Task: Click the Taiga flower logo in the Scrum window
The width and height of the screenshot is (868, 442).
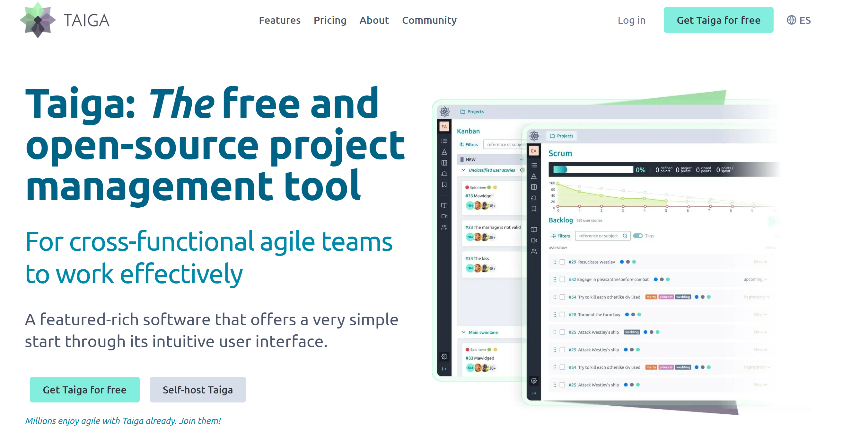Action: (534, 136)
